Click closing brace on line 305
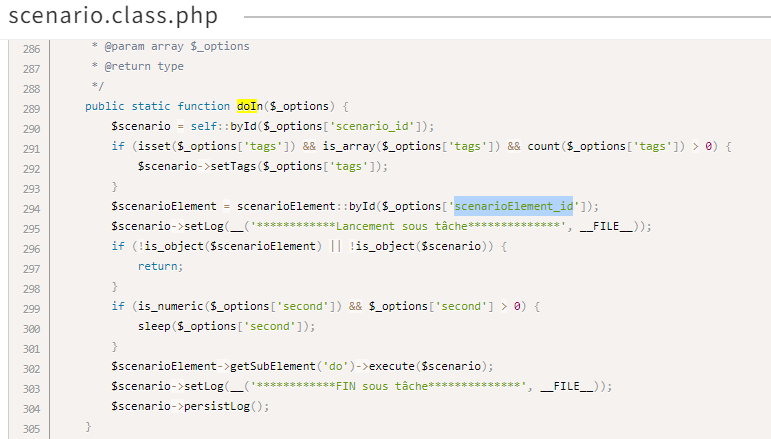Viewport: 771px width, 439px height. point(89,426)
